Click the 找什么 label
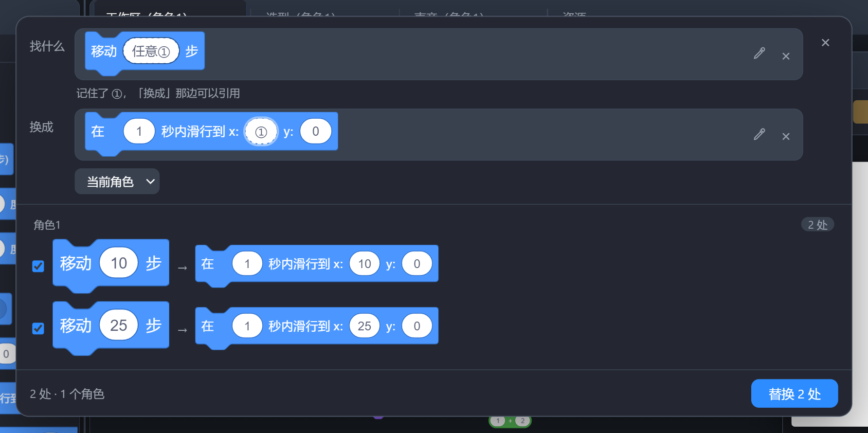The height and width of the screenshot is (433, 868). [47, 46]
